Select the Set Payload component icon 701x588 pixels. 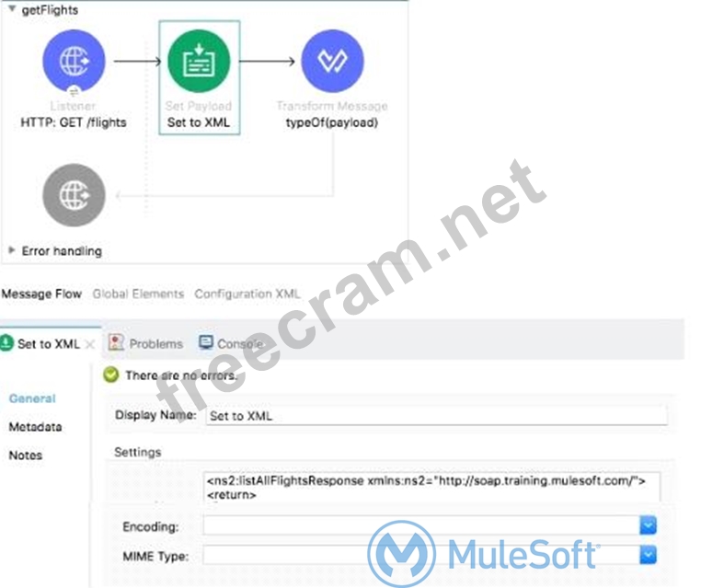pos(199,61)
